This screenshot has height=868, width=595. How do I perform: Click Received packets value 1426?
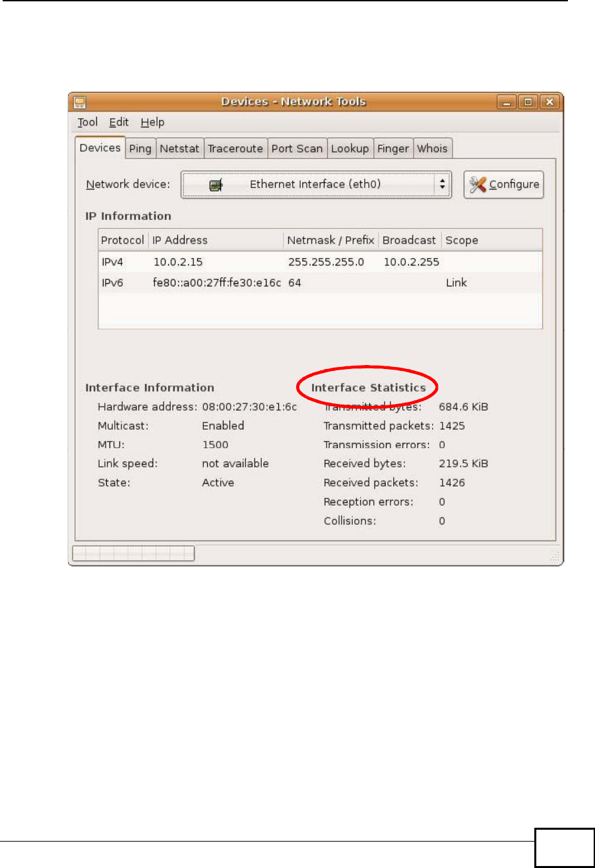[x=452, y=483]
